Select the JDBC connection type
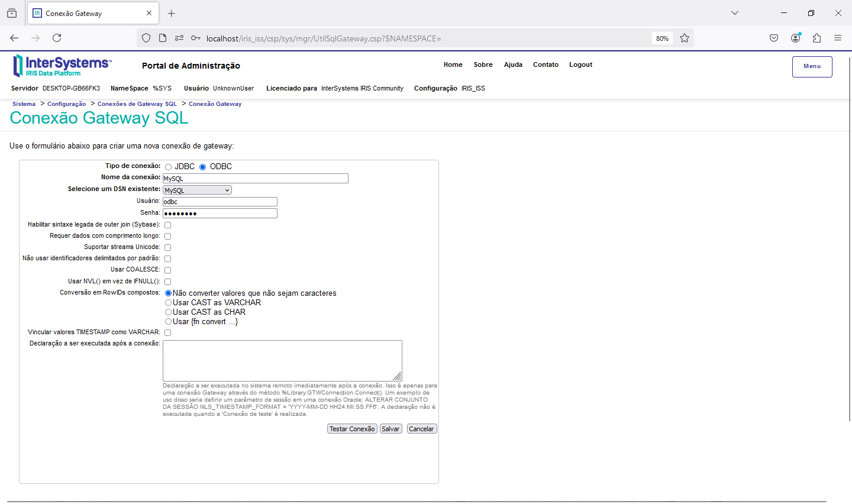852x504 pixels. [169, 167]
